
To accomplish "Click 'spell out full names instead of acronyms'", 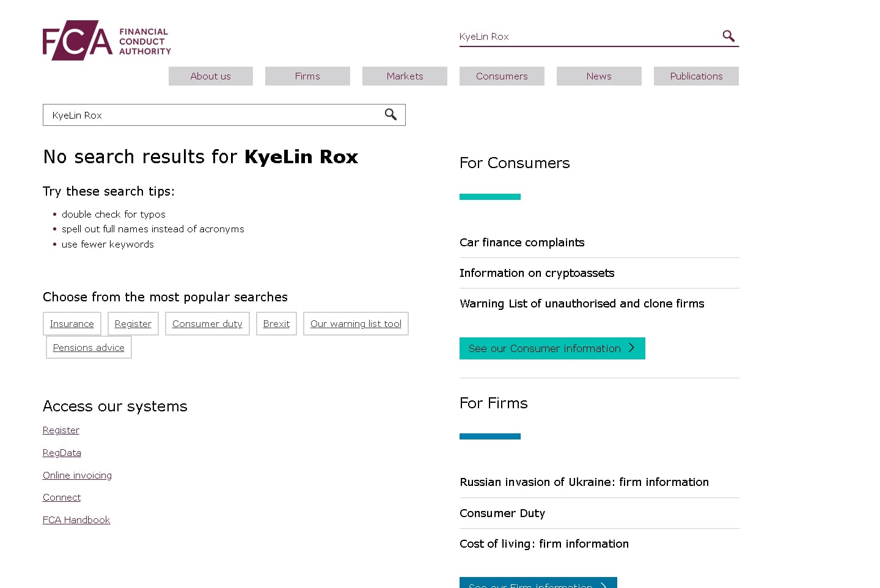I will tap(153, 229).
